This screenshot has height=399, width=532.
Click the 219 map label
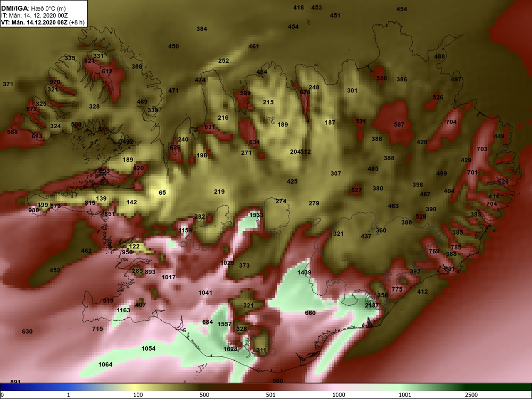pos(219,192)
